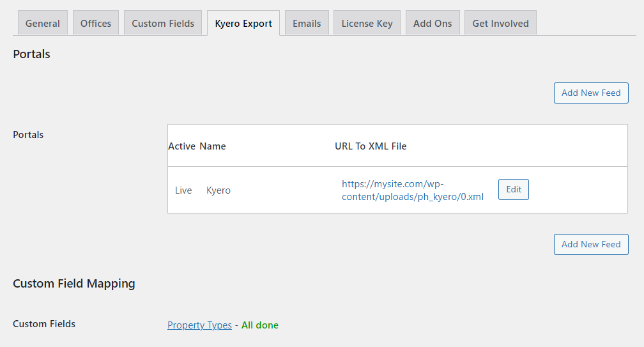Viewport: 644px width, 347px height.
Task: Click the upper Add New Feed button
Action: tap(591, 93)
